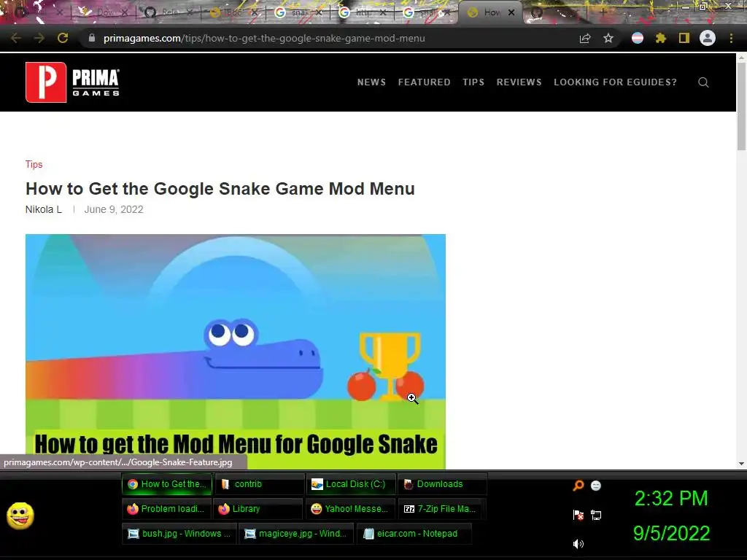
Task: Open 7-Zip File Manager window
Action: point(441,508)
